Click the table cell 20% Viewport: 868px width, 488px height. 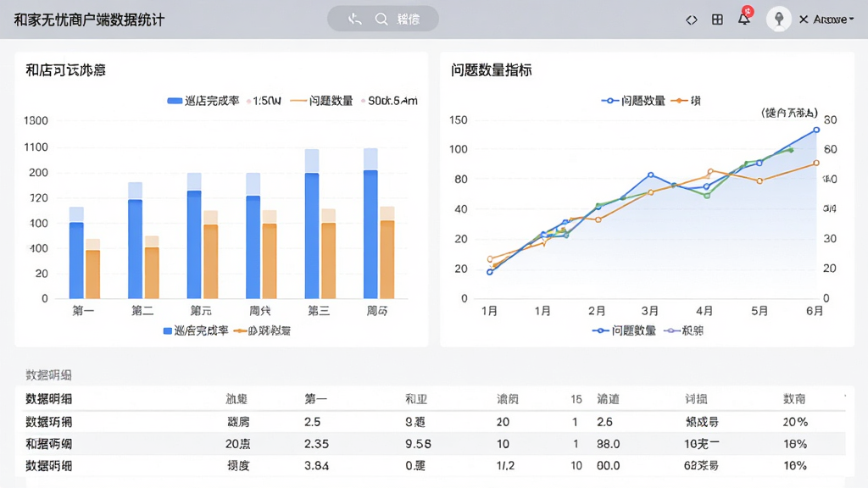795,422
